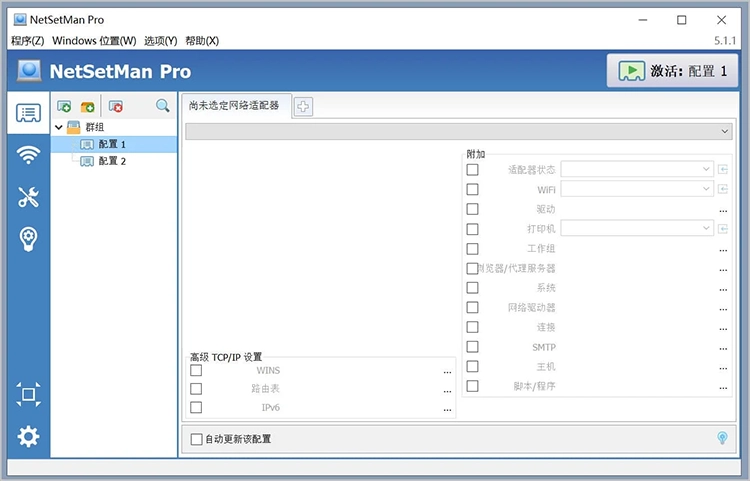Click the add new profile icon
This screenshot has height=481, width=750.
click(x=65, y=106)
